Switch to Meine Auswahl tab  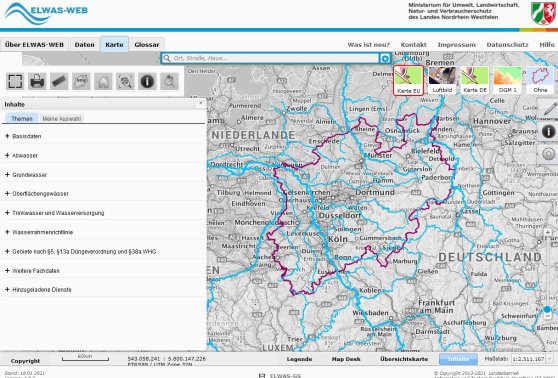click(62, 119)
